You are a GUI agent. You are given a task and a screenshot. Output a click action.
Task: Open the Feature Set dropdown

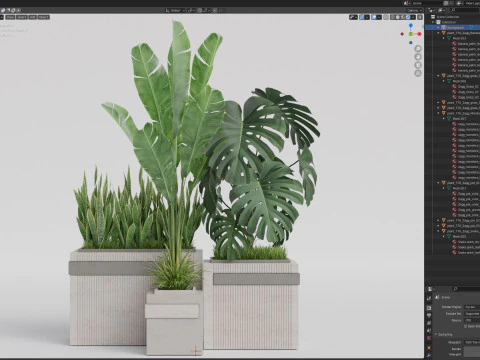click(472, 314)
